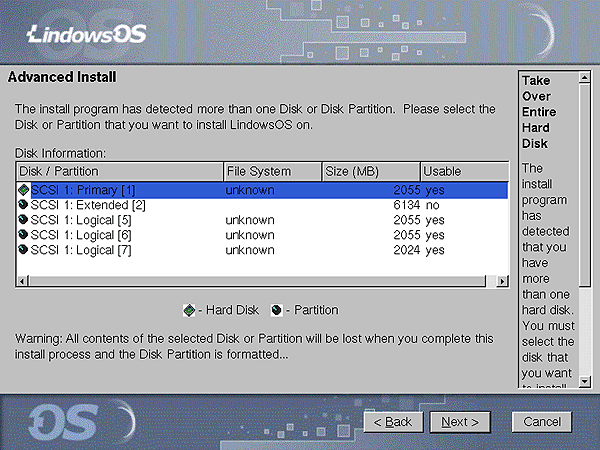Click partition icon beside SCSI 1: Extended [2]

coord(23,205)
